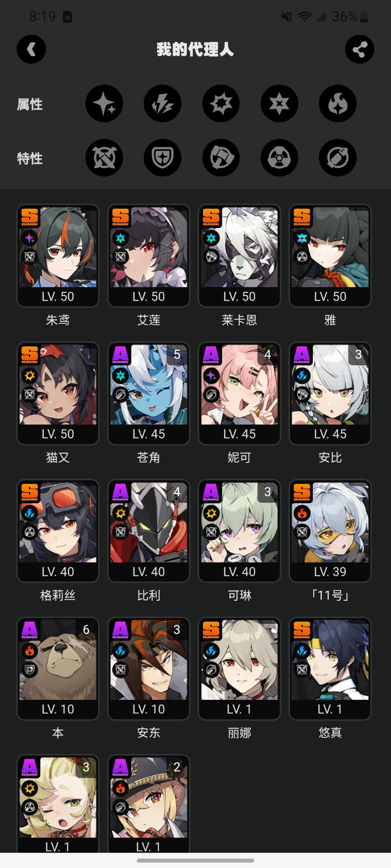Viewport: 391px width, 868px height.
Task: Tap the share icon at top right
Action: pos(359,49)
